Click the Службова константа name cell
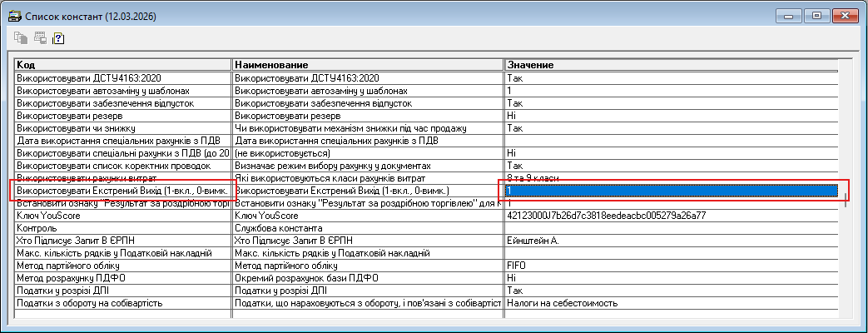Screen dimensions: 868x333 [x=367, y=228]
